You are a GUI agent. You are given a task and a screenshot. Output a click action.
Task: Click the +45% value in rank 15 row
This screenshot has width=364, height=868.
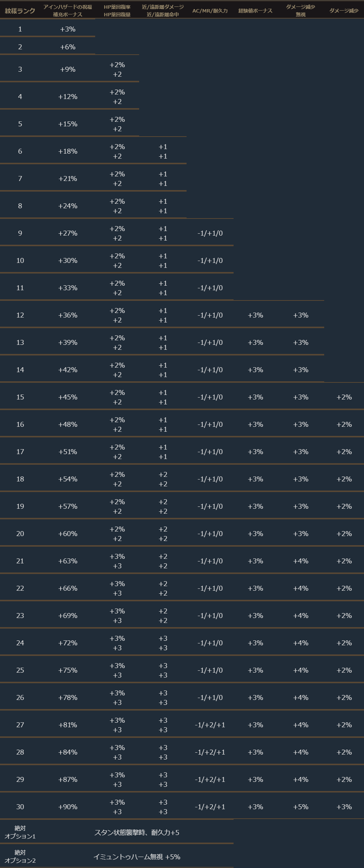pyautogui.click(x=68, y=397)
